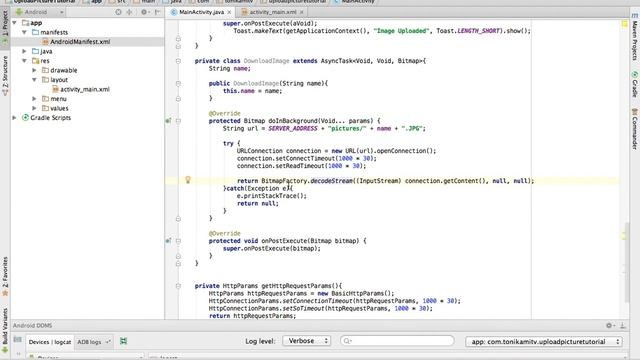
Task: Close the MainActivity.java tab
Action: pos(229,12)
